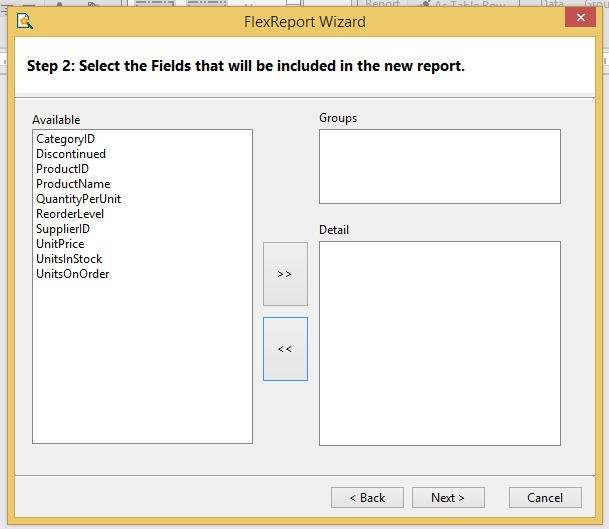Close the wizard dialog with X

click(x=580, y=17)
